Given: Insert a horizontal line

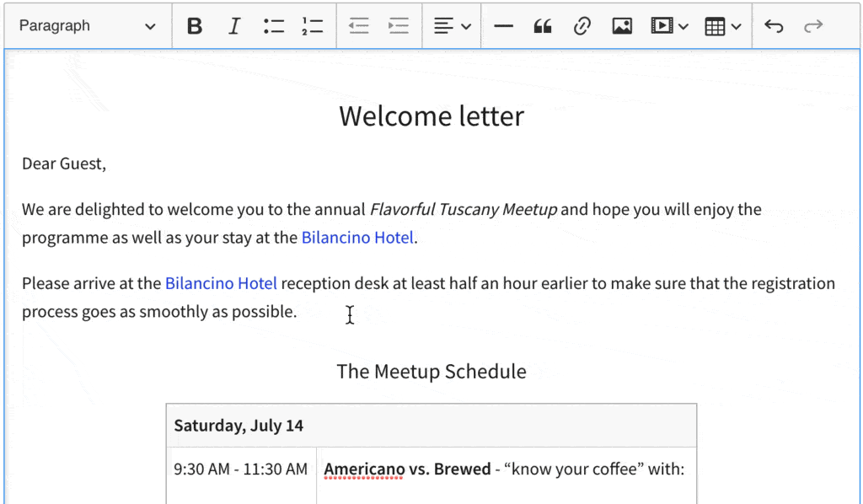Looking at the screenshot, I should click(x=503, y=26).
